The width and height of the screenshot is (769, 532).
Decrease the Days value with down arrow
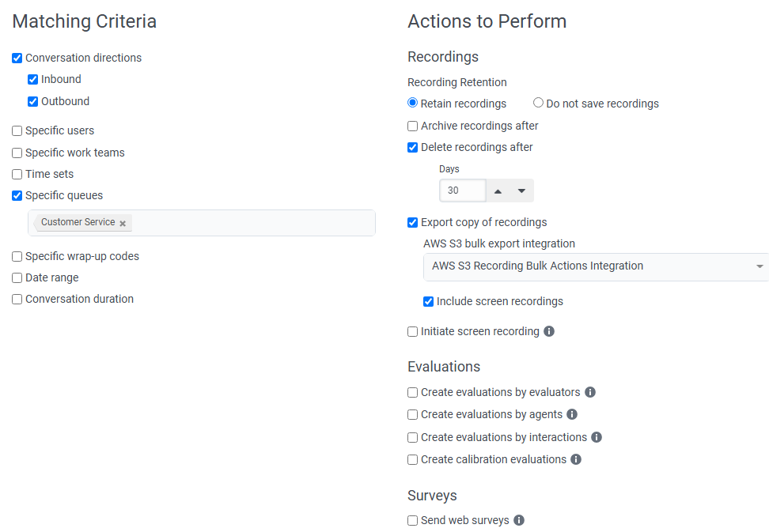(x=521, y=191)
